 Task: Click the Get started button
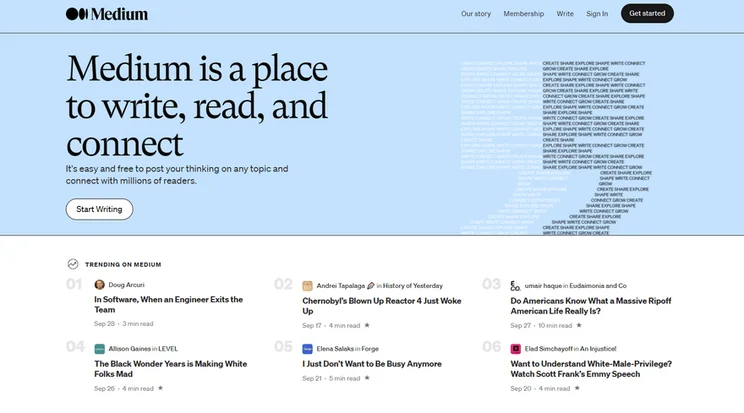[x=647, y=13]
